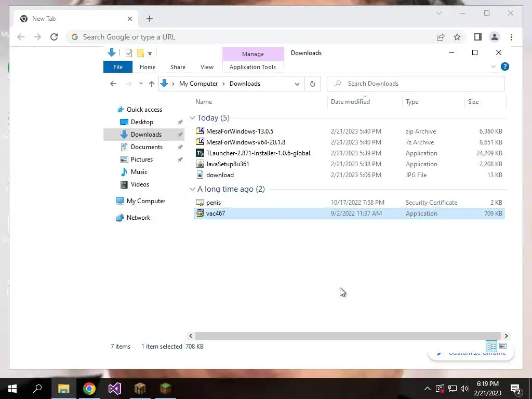Open Desktop in the navigation pane
The image size is (532, 399).
pos(142,122)
